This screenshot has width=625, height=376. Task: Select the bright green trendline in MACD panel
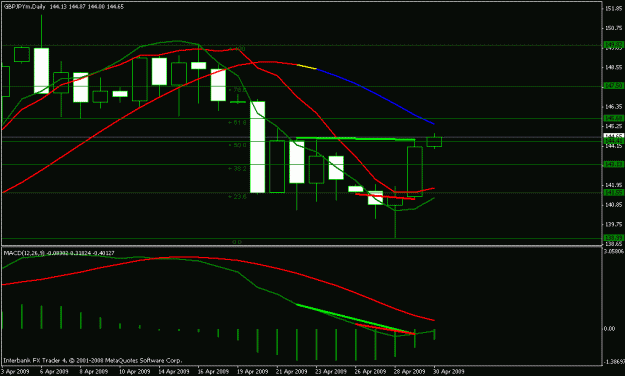tap(356, 319)
